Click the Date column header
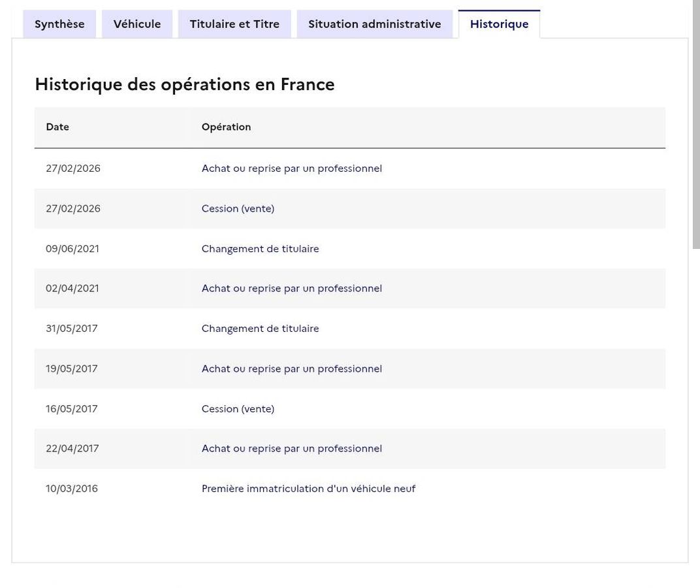 57,127
